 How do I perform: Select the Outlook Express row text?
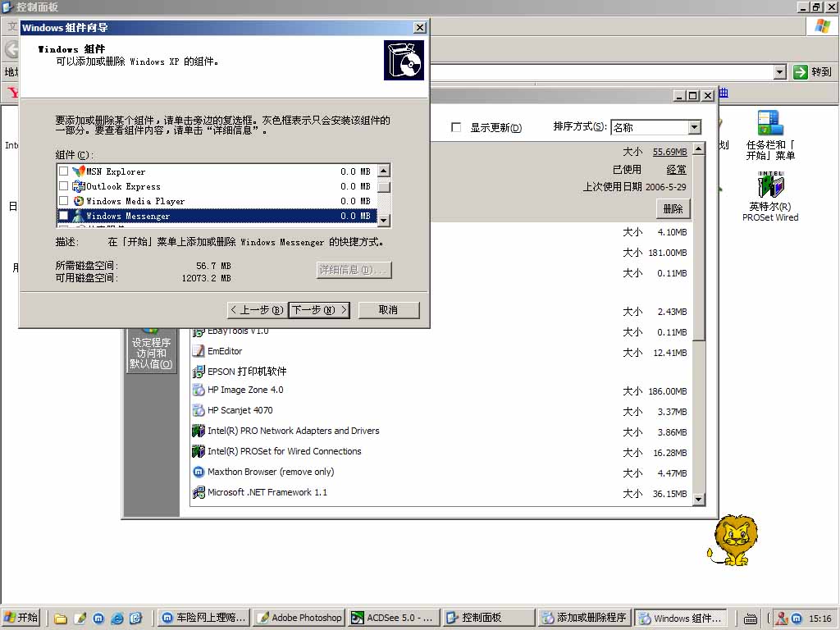pos(123,186)
